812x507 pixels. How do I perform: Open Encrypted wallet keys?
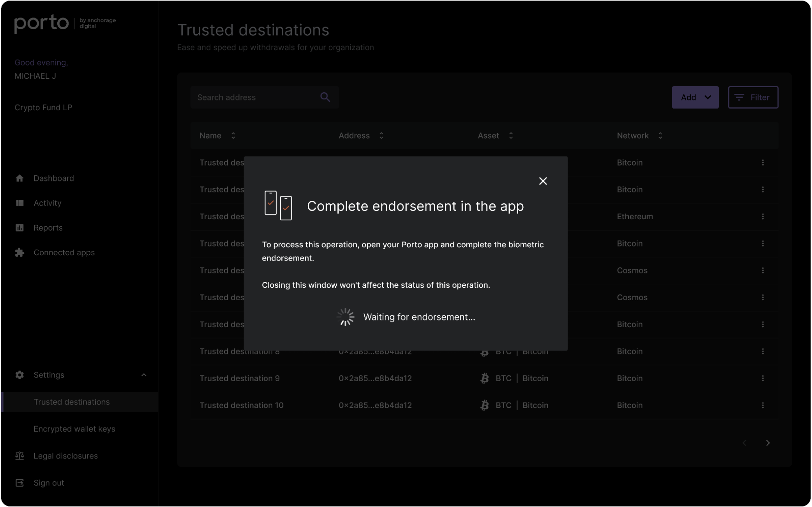[x=74, y=429]
